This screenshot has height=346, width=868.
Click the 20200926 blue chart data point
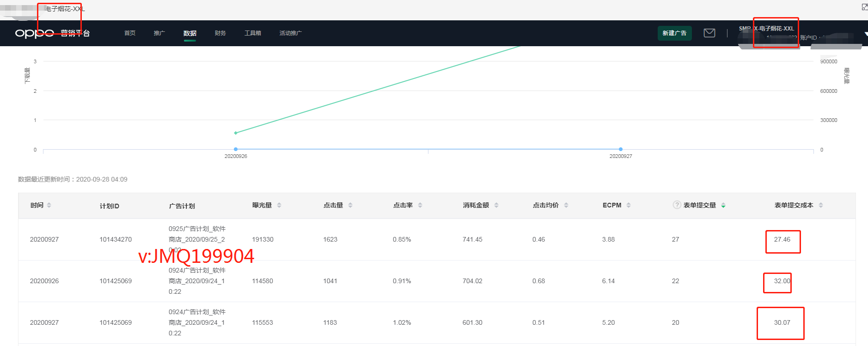[236, 149]
